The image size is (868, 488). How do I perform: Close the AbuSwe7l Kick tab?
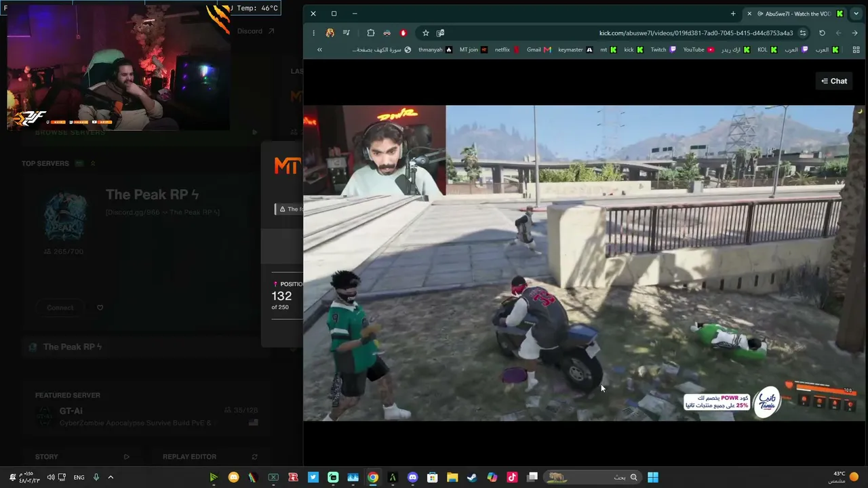pos(749,14)
